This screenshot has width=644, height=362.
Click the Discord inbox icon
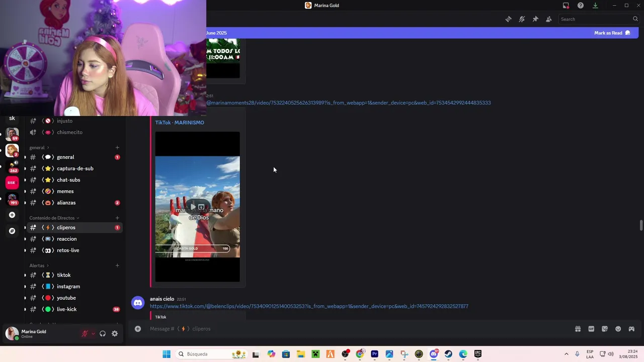(x=566, y=6)
